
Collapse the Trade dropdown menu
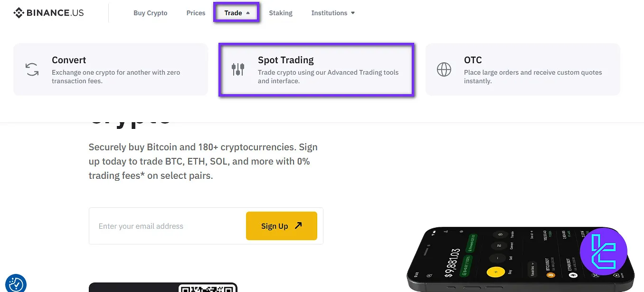click(236, 13)
